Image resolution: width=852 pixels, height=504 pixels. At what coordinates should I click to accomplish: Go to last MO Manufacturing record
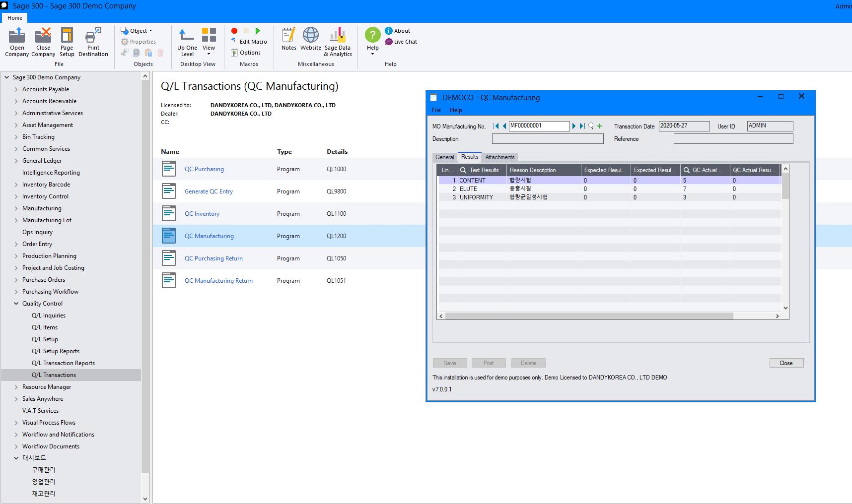click(x=582, y=126)
